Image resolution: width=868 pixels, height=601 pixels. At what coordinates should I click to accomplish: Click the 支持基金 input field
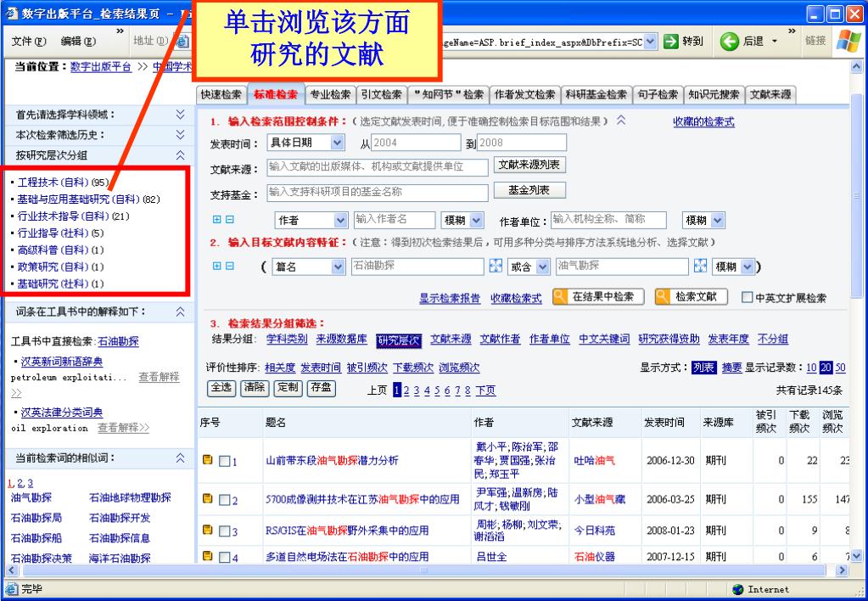coord(378,192)
